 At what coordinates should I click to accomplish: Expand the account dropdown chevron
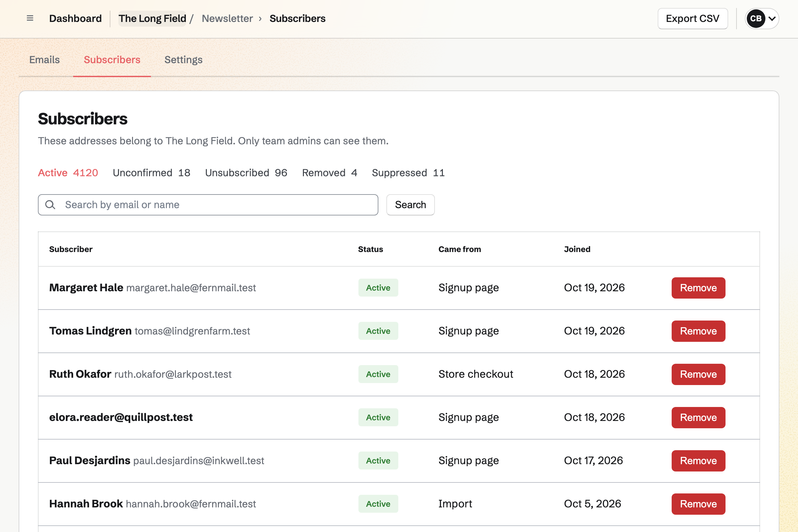tap(772, 19)
